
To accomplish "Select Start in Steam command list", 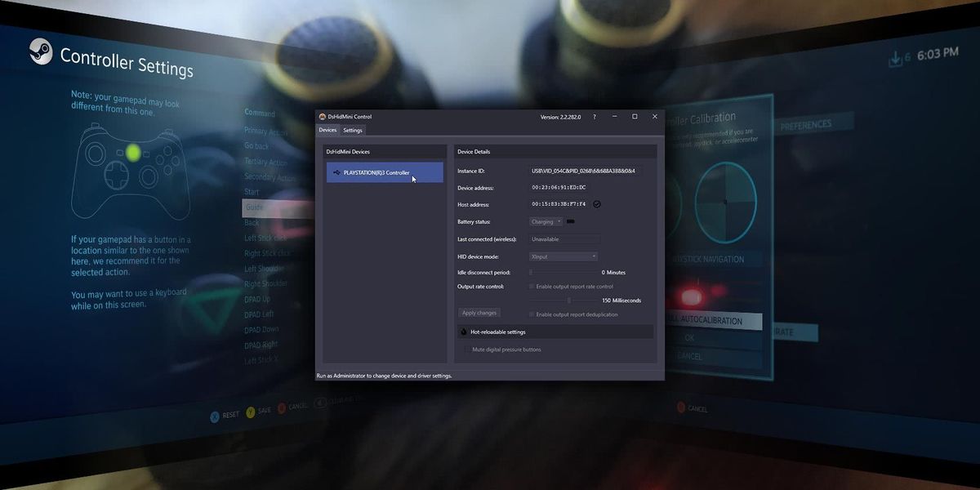I will click(252, 192).
